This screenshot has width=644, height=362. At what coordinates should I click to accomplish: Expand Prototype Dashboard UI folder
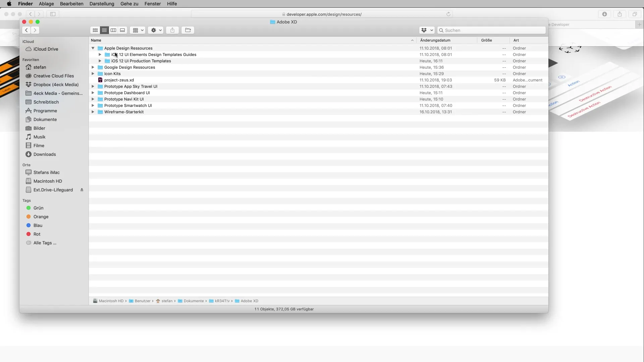pos(93,93)
